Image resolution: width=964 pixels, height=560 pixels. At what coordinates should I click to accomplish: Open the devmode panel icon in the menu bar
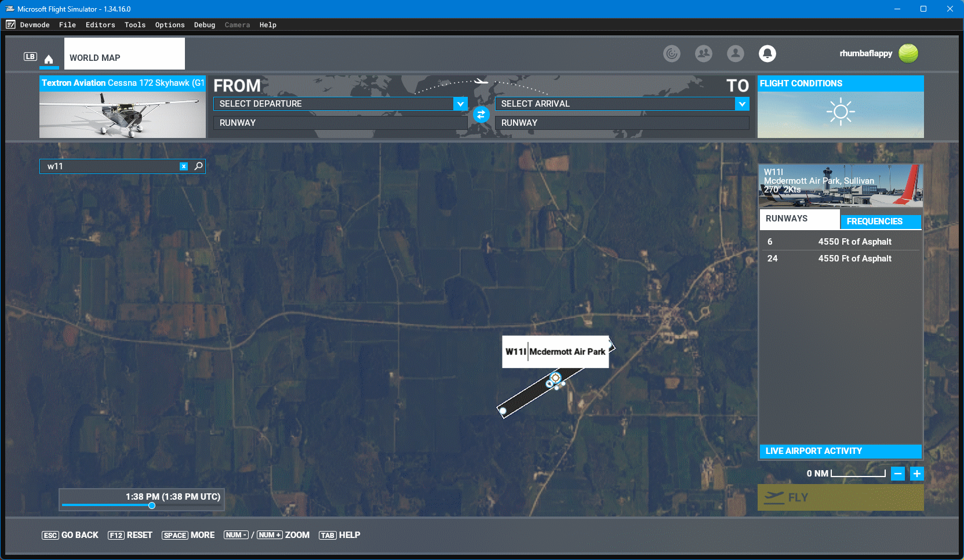point(10,25)
